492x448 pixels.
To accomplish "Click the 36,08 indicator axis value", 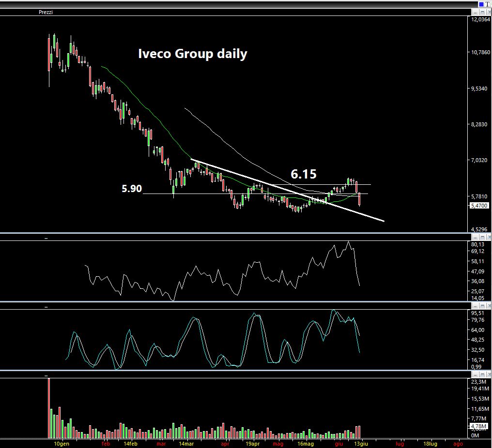I will tap(477, 281).
